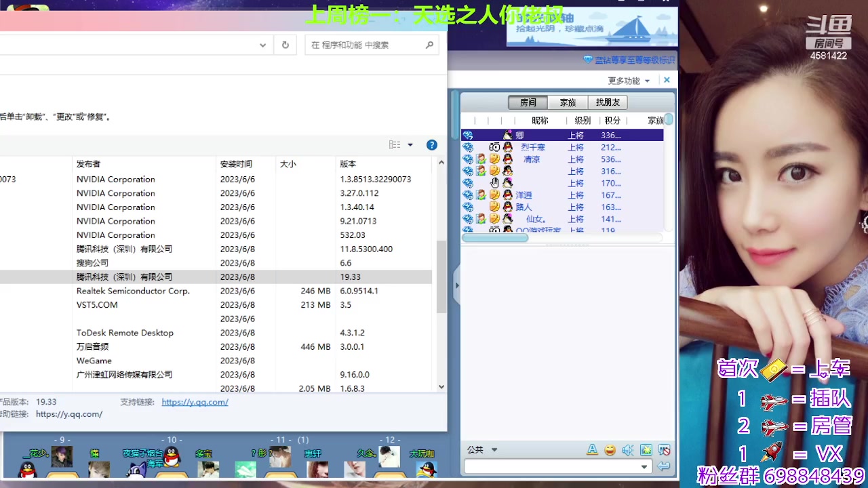Select the font color A icon in chat toolbar
The image size is (868, 488).
592,449
